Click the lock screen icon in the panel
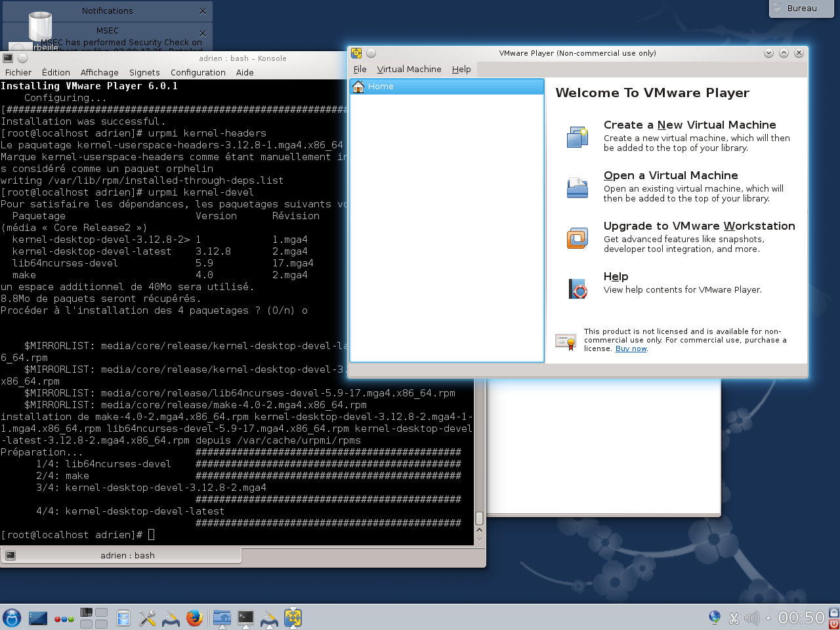 click(834, 612)
